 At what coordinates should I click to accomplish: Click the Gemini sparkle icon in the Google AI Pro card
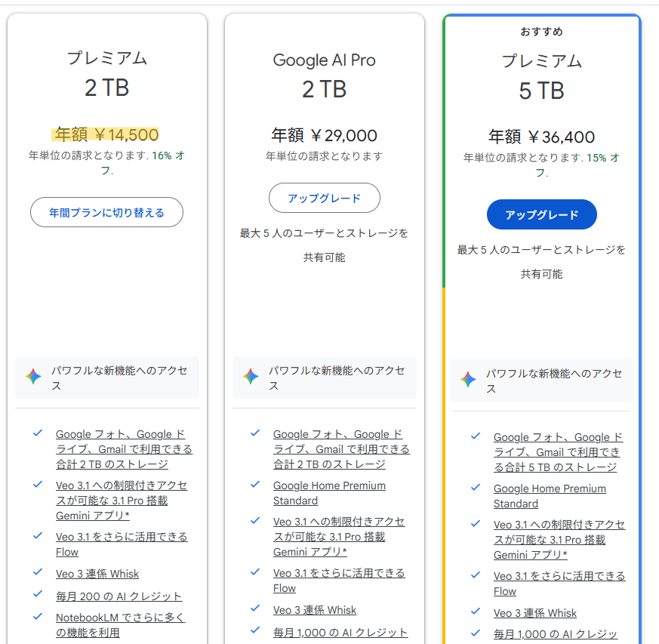pyautogui.click(x=251, y=377)
